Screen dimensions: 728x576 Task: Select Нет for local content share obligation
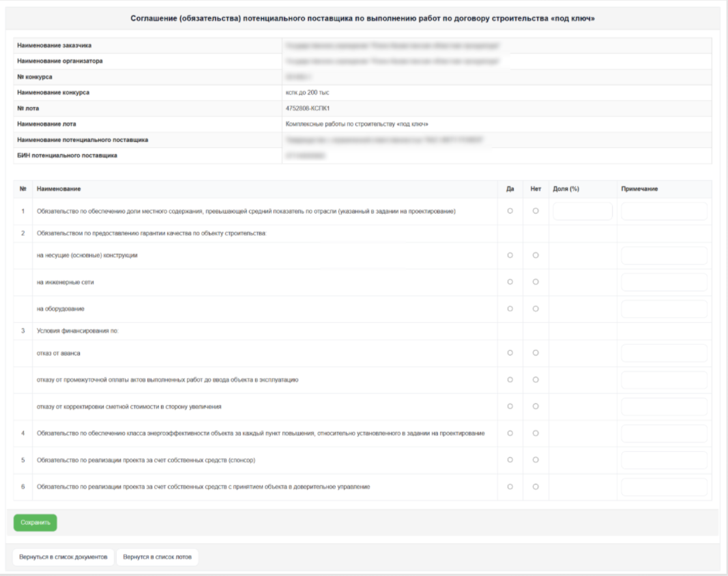(x=536, y=212)
